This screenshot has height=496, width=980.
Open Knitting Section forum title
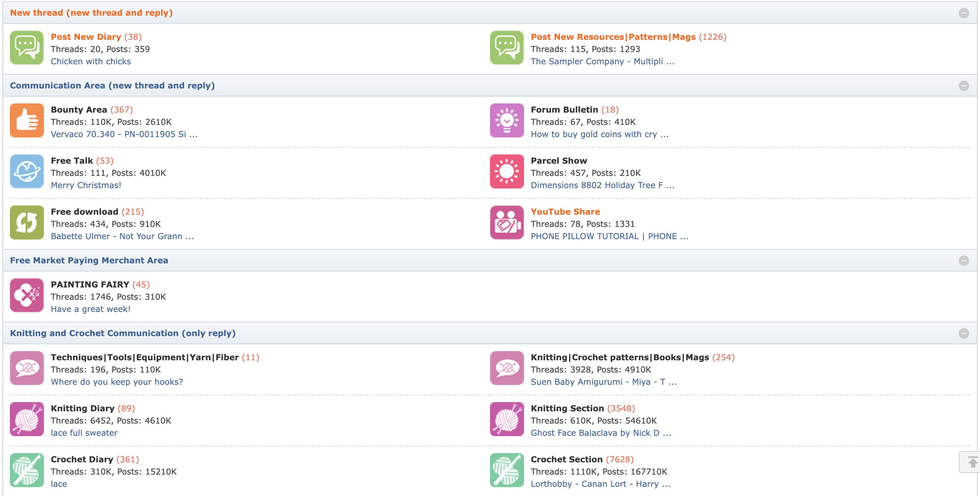(x=567, y=408)
